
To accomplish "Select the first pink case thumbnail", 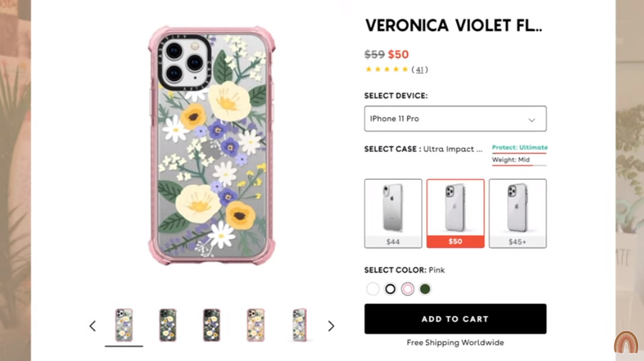I will tap(123, 325).
